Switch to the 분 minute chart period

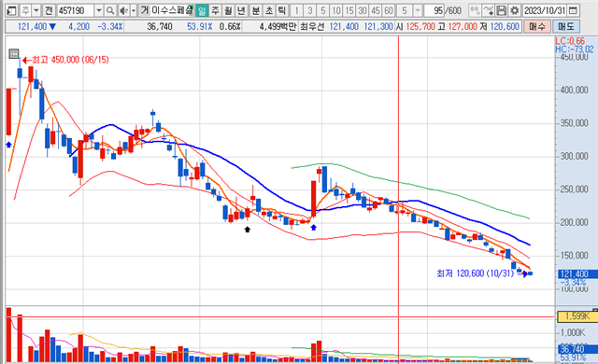pos(256,10)
